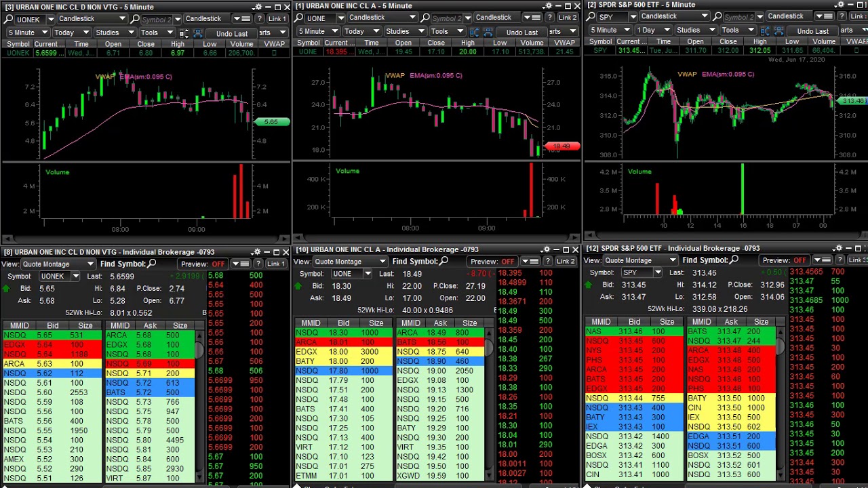Click the symbol search magnifier in UONEK chart
868x488 pixels.
[8, 19]
